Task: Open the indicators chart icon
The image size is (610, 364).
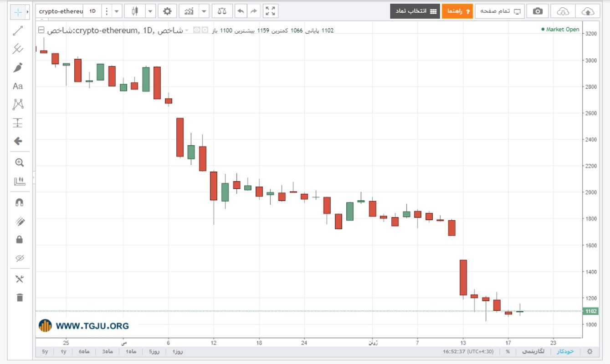Action: (189, 11)
